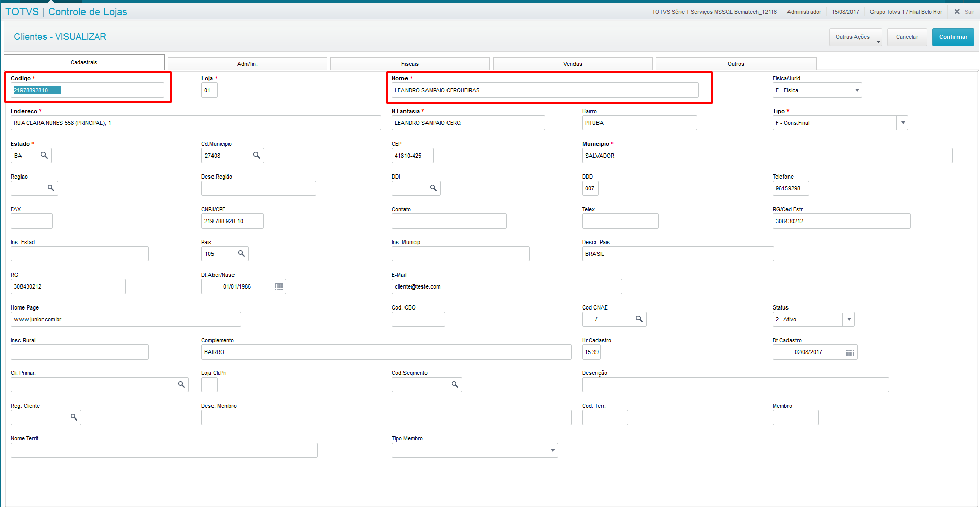The height and width of the screenshot is (507, 980).
Task: Open the Dt.Aber/Nasc calendar picker
Action: (279, 287)
